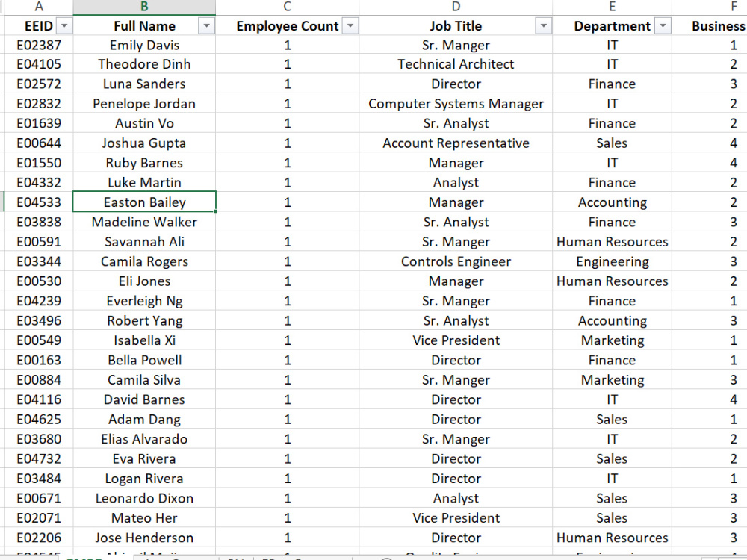Select cell with EEID E00644

click(x=39, y=143)
